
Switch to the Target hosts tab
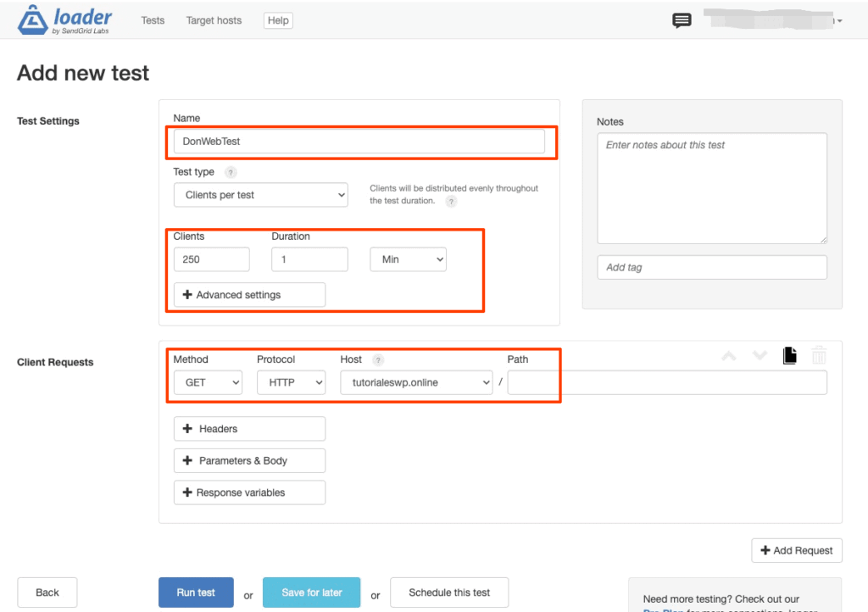(x=213, y=20)
